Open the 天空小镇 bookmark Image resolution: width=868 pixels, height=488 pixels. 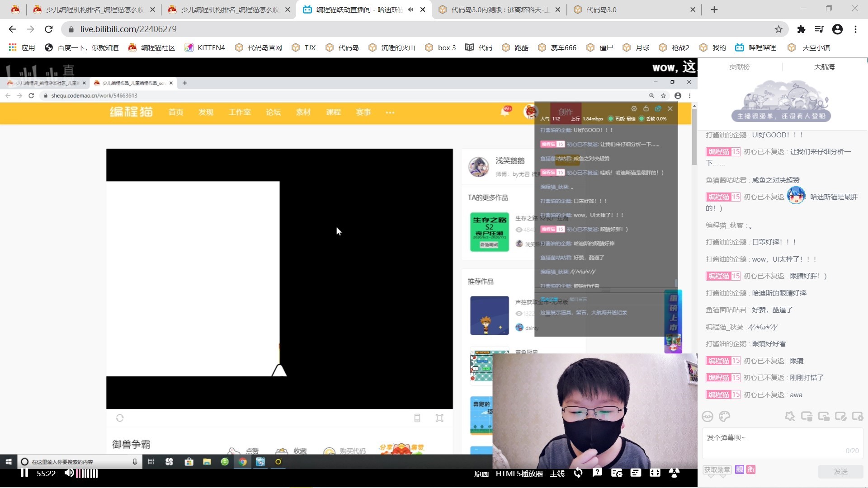809,47
